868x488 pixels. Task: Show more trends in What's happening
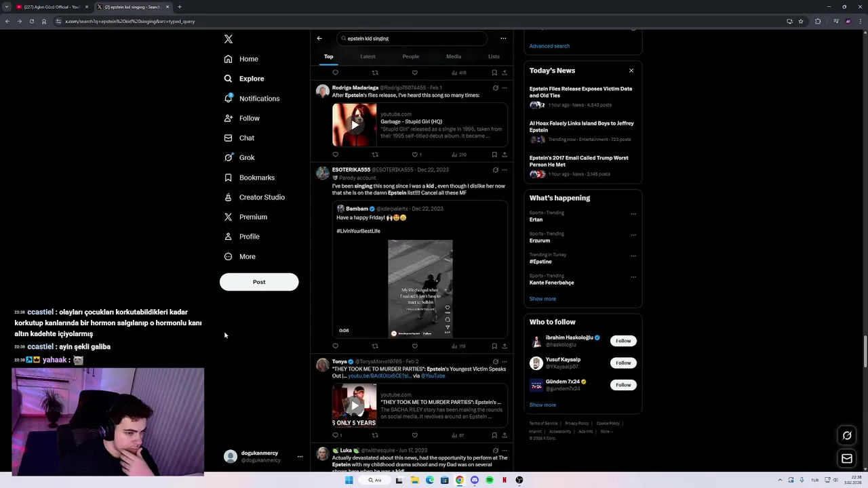tap(542, 299)
